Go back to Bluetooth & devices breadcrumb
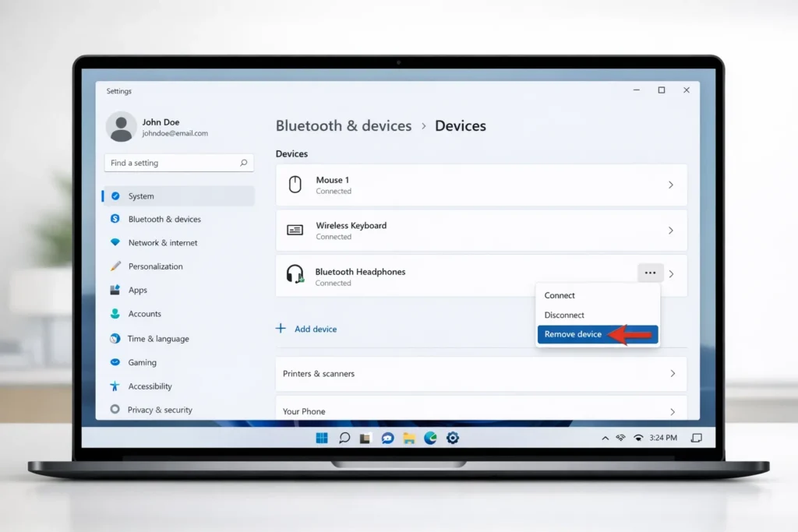The height and width of the screenshot is (532, 798). [344, 126]
